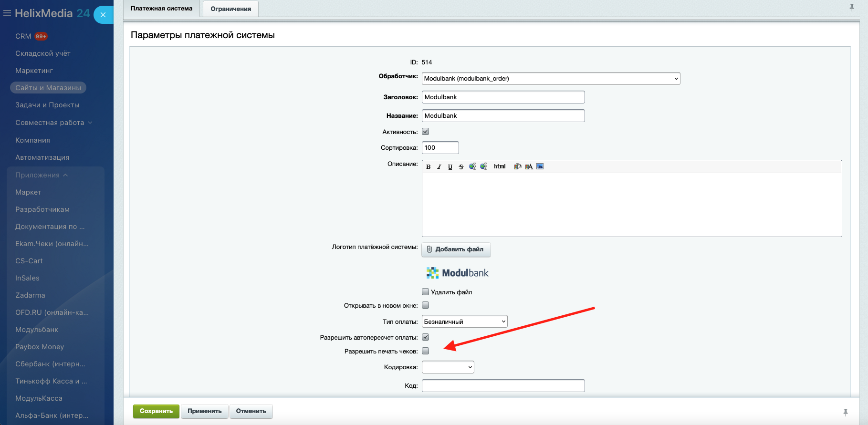Switch to Платежная система tab
The image size is (868, 425).
point(162,9)
